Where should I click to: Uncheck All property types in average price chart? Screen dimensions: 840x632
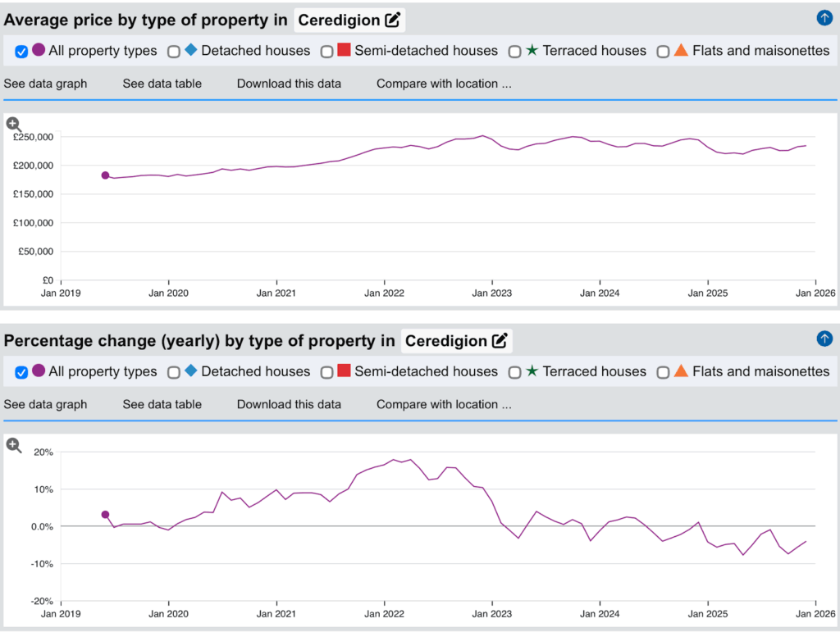pyautogui.click(x=22, y=52)
